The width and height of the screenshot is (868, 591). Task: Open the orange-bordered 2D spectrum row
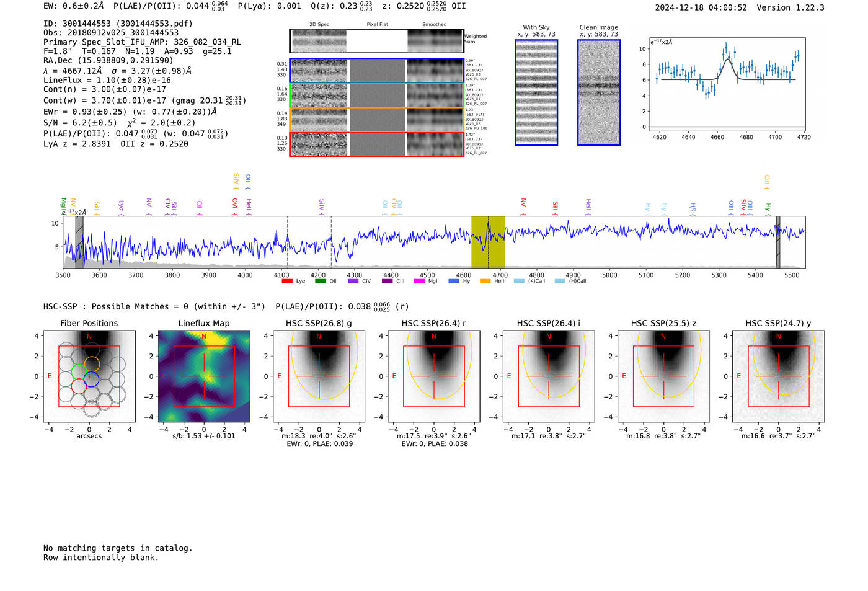(376, 120)
